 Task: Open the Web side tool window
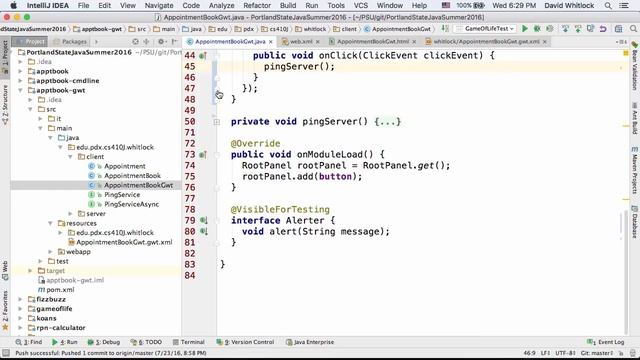click(4, 271)
